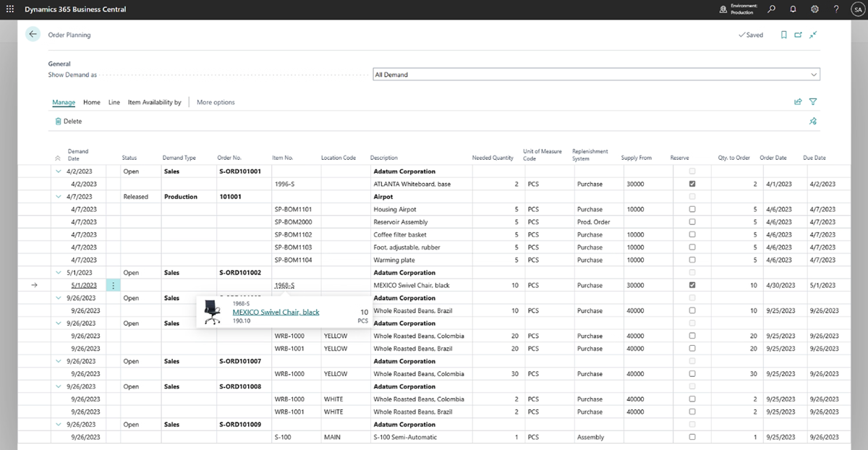This screenshot has height=450, width=868.
Task: Uncheck the Reserve checkbox for MEXICO Swivel Chair
Action: 691,285
